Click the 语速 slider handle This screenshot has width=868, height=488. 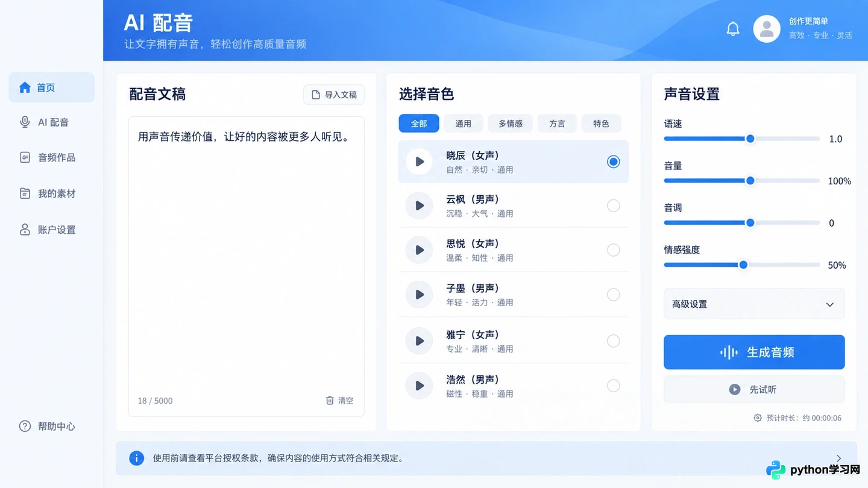[750, 139]
